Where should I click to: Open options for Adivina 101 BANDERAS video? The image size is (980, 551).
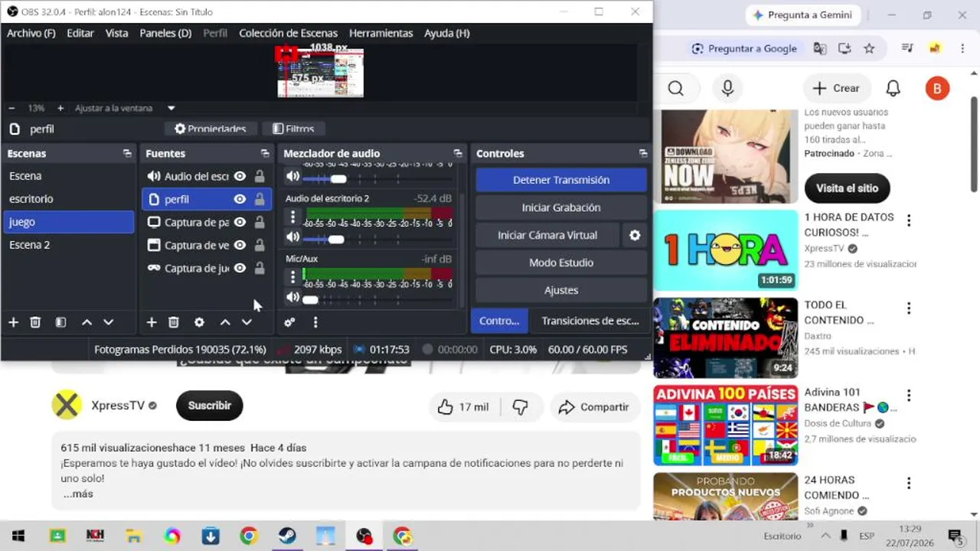pos(909,396)
